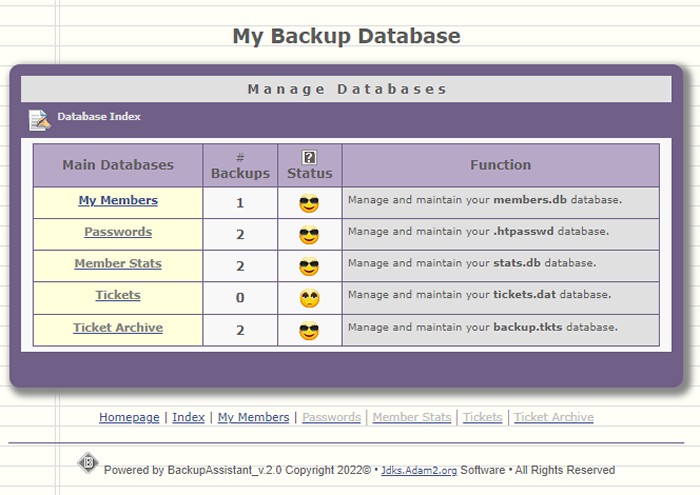
Task: Click the Powered by BackupAssistant_v.2.0 copyright text
Action: pyautogui.click(x=238, y=470)
